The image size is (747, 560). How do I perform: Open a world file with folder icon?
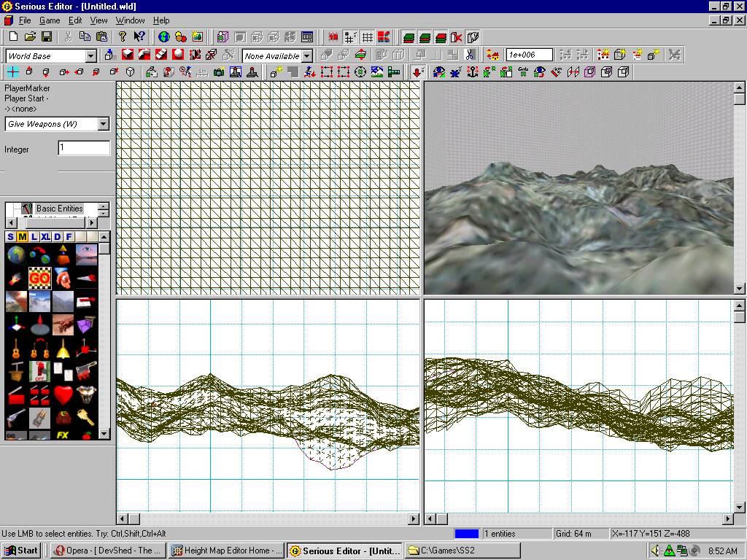[x=30, y=36]
